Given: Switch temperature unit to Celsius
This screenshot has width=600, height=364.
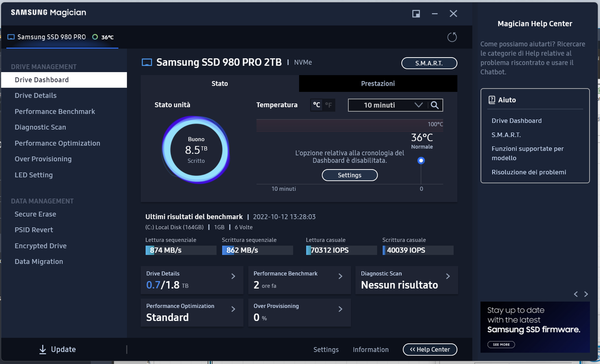Looking at the screenshot, I should 317,105.
